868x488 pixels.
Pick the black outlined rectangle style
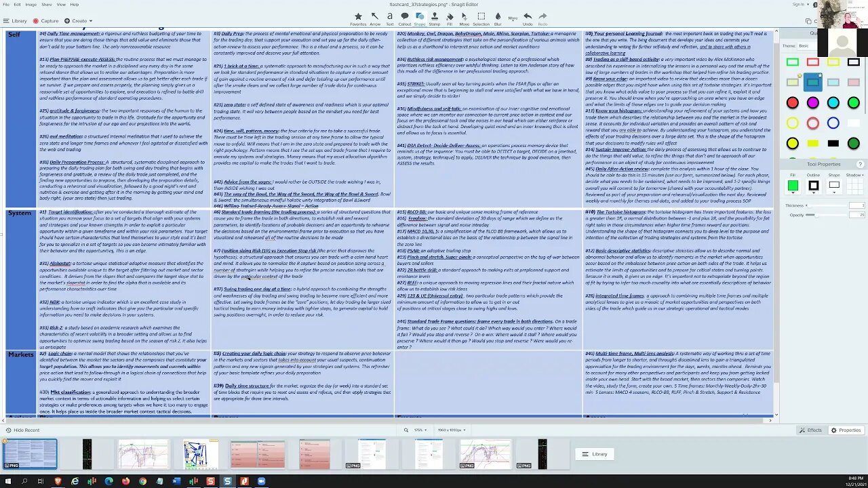coord(854,62)
